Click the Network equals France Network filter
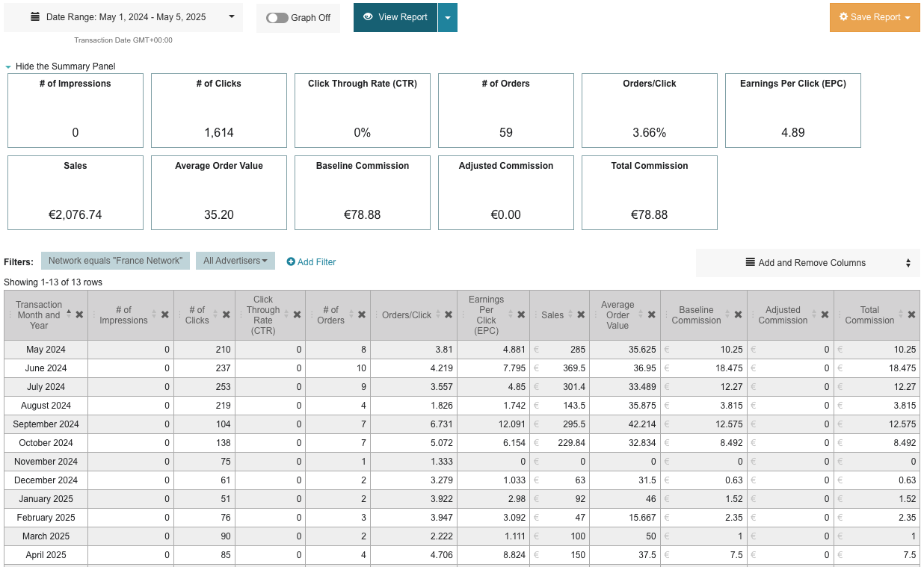Viewport: 924px width, 567px height. pos(115,261)
